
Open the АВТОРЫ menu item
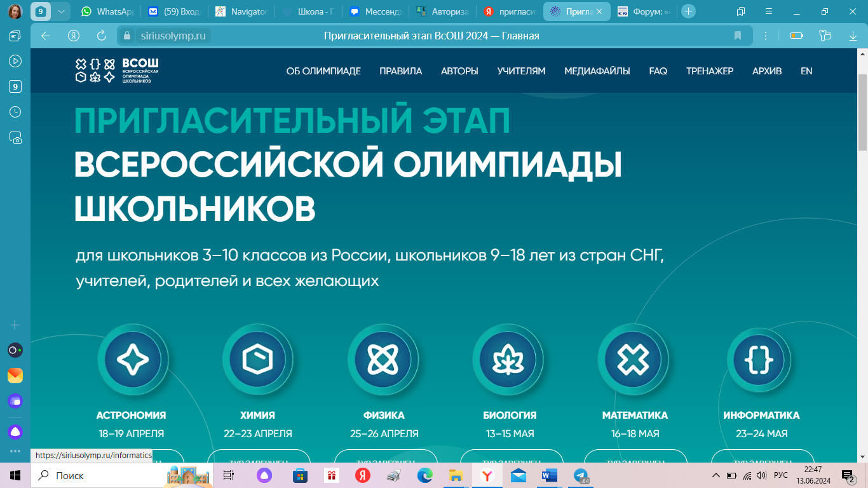pos(459,71)
